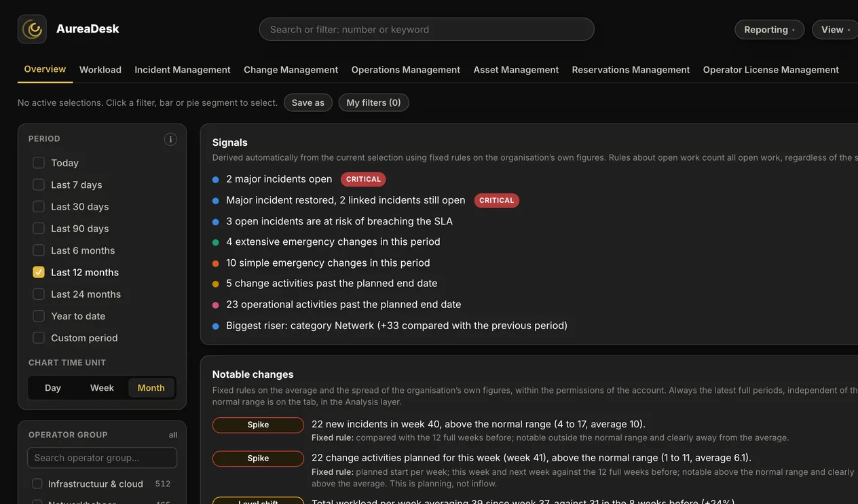The width and height of the screenshot is (858, 504).
Task: Open the Reservations Management tab
Action: coord(631,69)
